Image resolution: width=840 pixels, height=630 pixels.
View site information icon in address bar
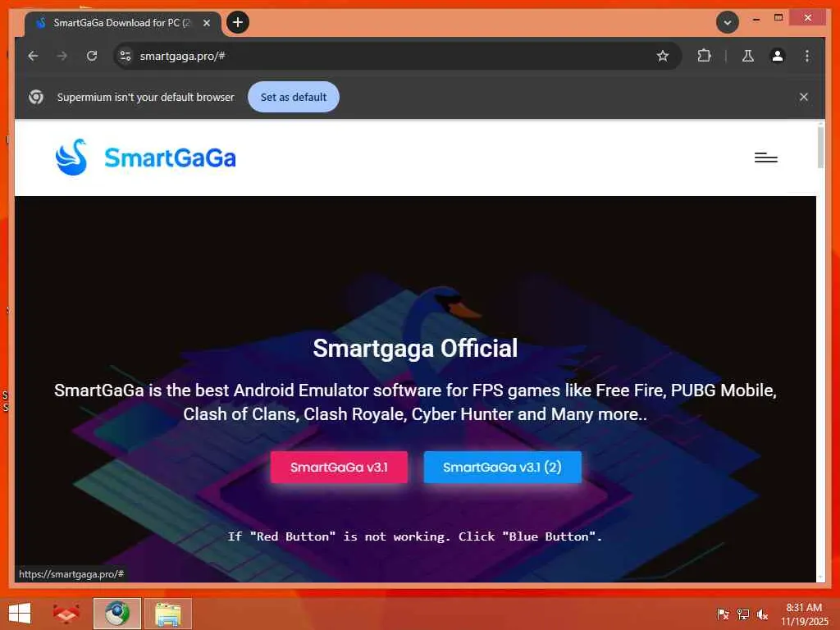(126, 56)
